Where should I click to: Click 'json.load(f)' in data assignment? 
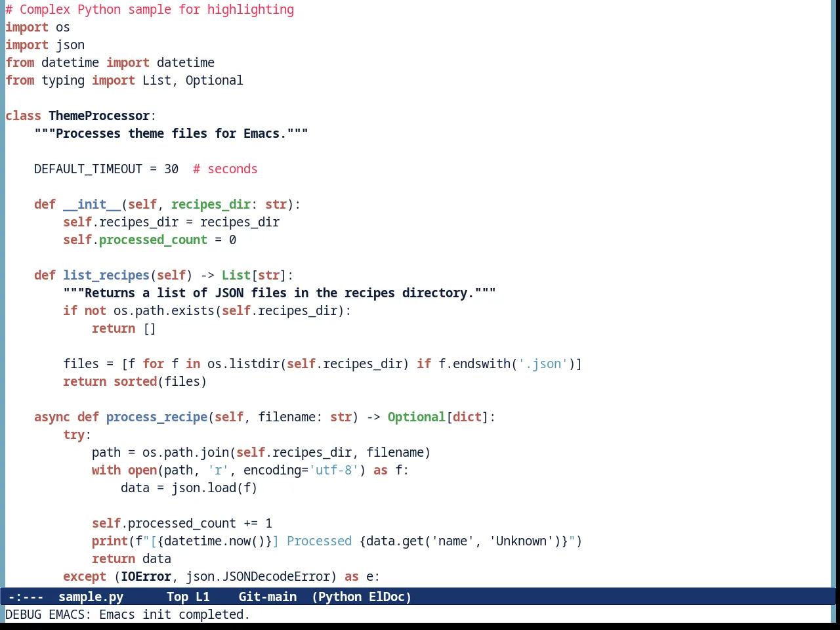click(x=215, y=488)
